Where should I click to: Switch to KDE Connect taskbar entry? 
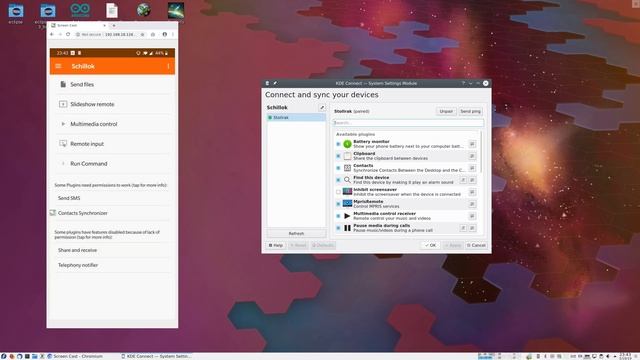coord(156,356)
